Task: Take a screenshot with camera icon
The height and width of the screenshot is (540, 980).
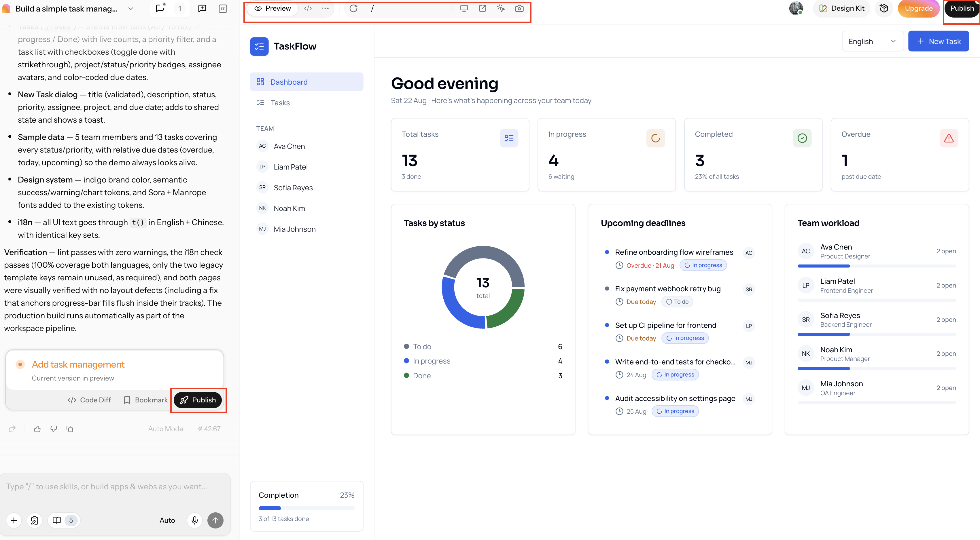Action: 519,8
